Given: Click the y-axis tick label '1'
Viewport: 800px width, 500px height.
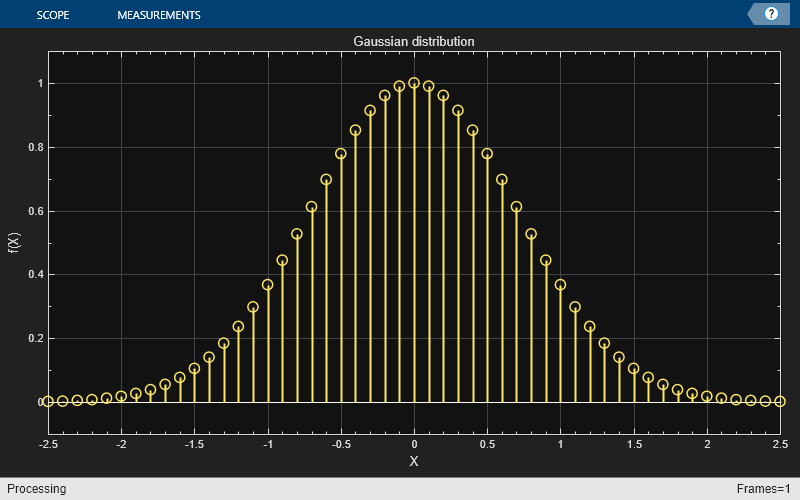Looking at the screenshot, I should (x=40, y=84).
